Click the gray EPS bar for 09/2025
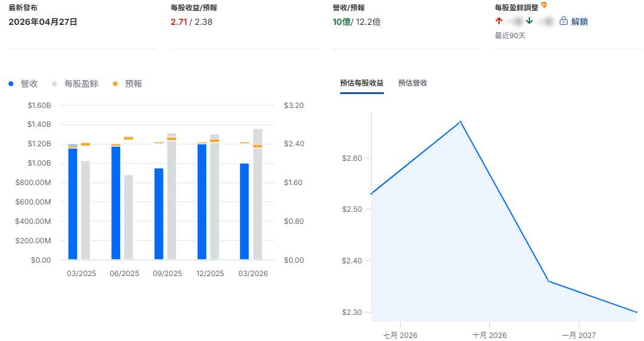 coord(172,196)
